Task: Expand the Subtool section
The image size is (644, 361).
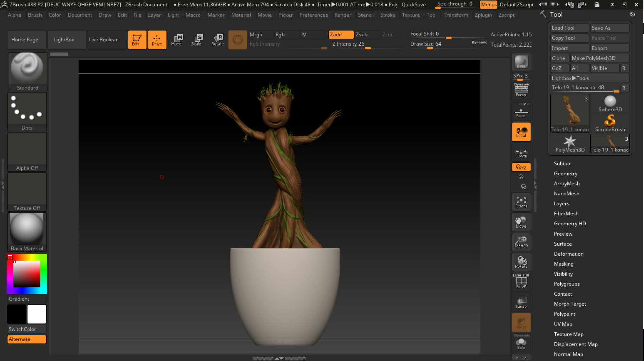Action: tap(563, 164)
